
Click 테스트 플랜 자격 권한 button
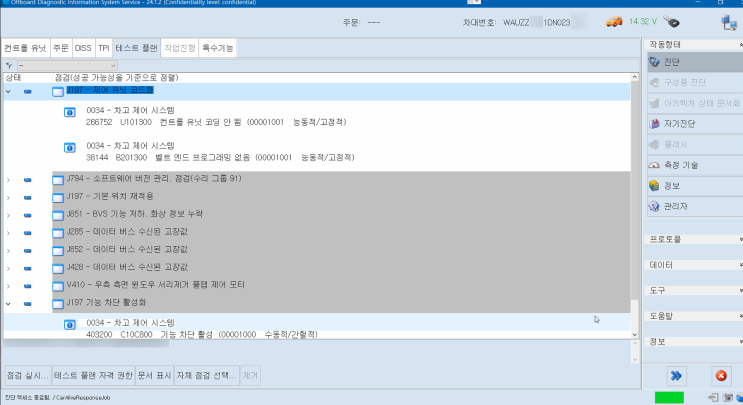(x=93, y=376)
